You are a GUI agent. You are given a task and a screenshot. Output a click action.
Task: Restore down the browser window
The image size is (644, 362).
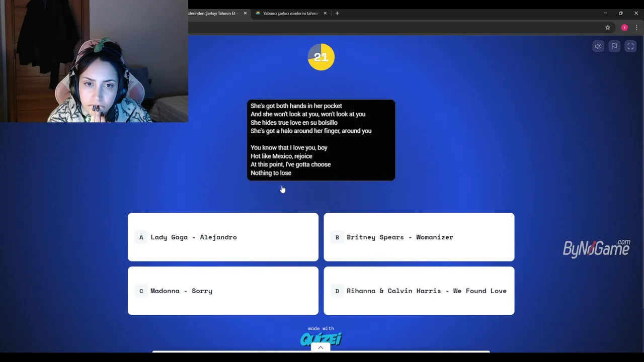pos(620,13)
